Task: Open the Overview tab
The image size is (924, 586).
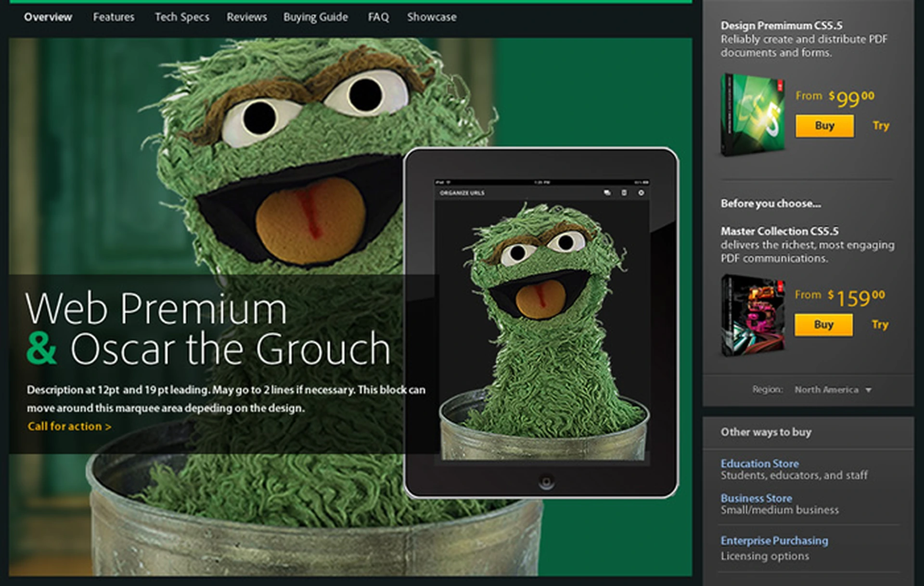Action: (x=48, y=17)
